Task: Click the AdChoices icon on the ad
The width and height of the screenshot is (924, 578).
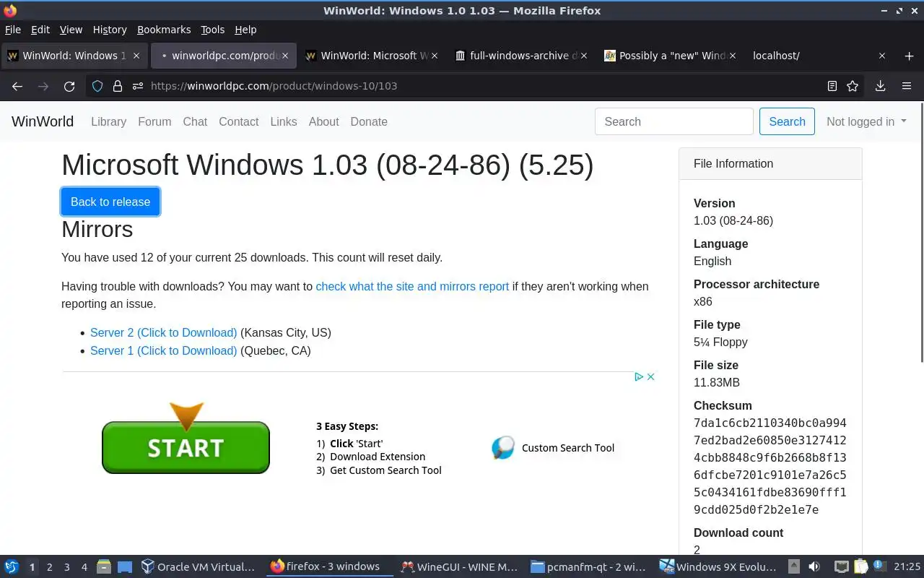Action: [639, 376]
